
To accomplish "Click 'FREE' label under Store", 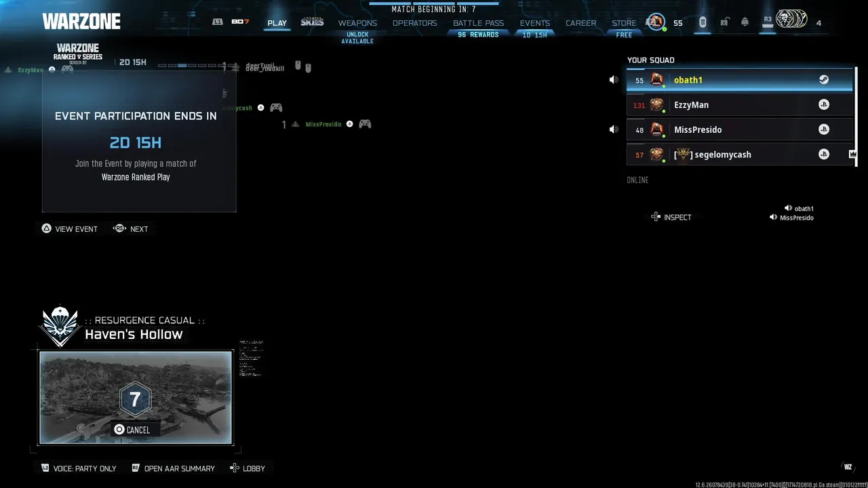I will (x=624, y=35).
